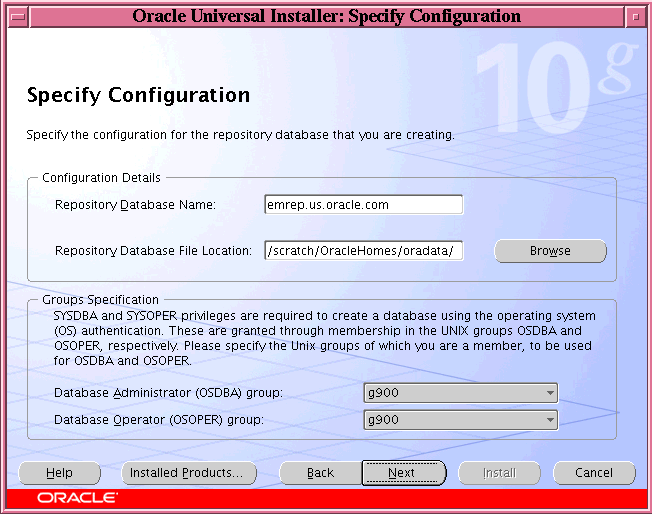652x514 pixels.
Task: Open the window menu button in title bar
Action: (18, 17)
